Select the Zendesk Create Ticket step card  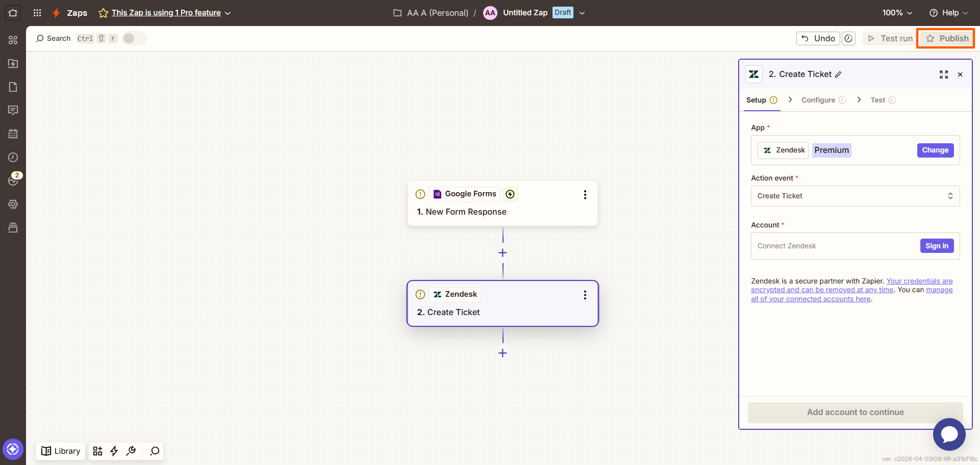[502, 303]
